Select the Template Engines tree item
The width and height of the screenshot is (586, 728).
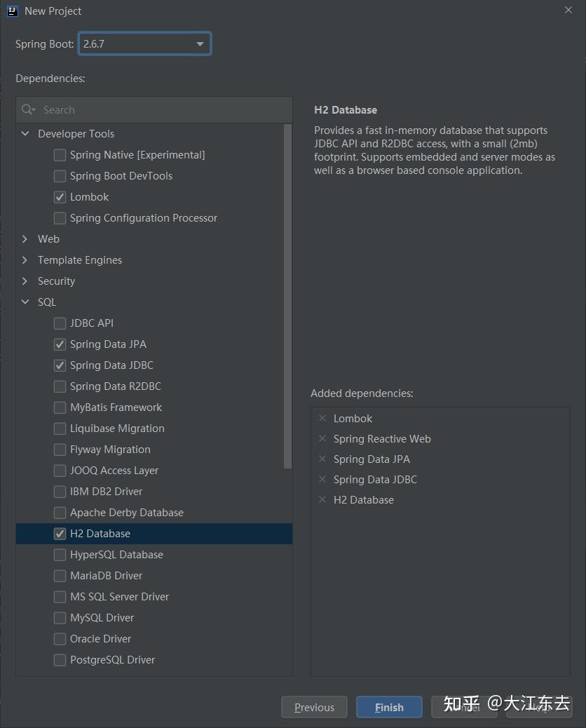coord(80,260)
